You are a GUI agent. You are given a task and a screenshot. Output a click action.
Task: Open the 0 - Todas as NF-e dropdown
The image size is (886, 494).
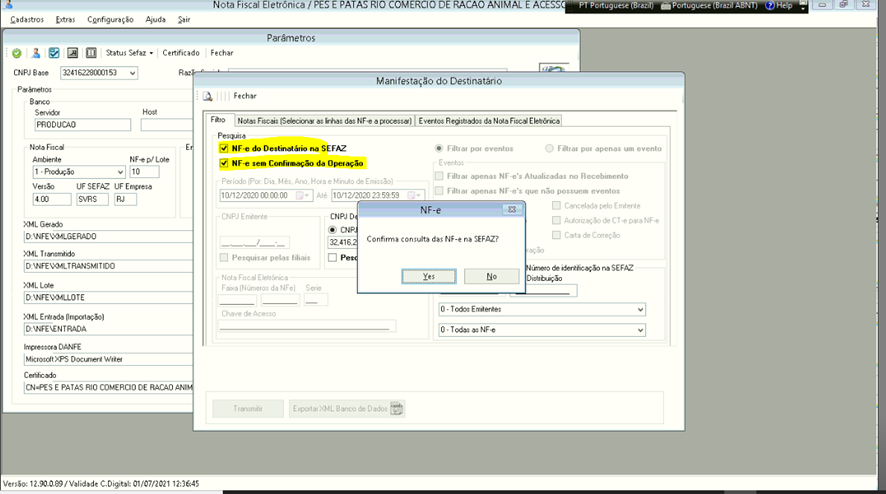click(640, 330)
